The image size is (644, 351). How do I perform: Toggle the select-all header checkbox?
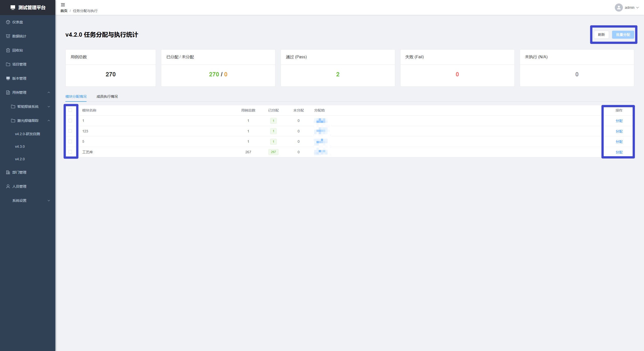click(x=70, y=110)
